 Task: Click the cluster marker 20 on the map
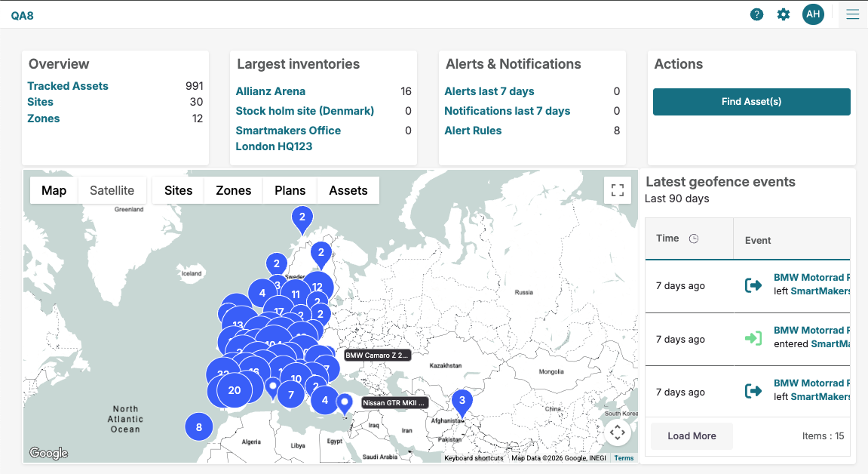pyautogui.click(x=235, y=390)
